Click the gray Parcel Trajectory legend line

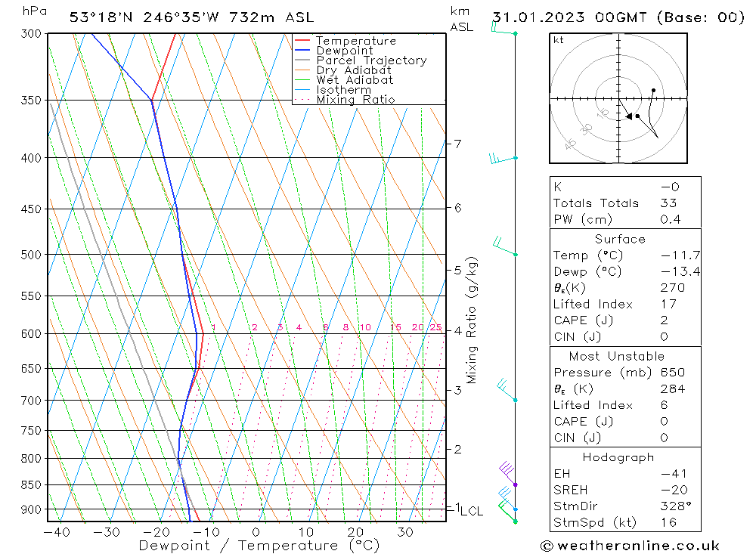coord(302,60)
